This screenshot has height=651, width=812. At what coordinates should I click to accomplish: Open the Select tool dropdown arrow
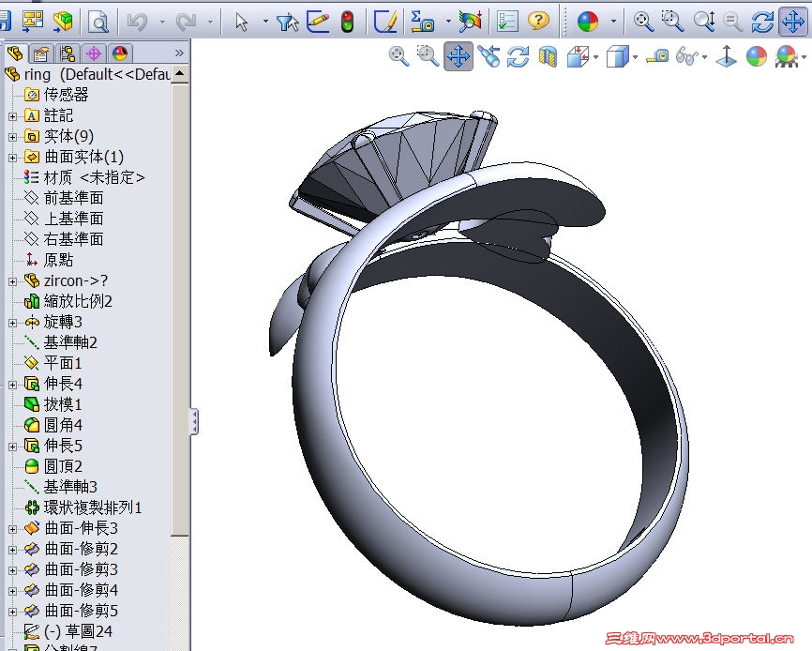pyautogui.click(x=265, y=22)
